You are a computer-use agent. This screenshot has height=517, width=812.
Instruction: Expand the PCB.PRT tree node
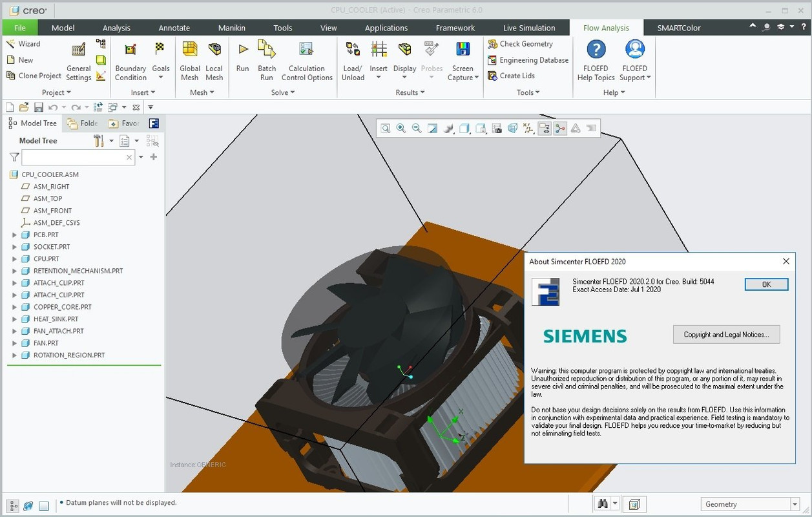tap(14, 235)
